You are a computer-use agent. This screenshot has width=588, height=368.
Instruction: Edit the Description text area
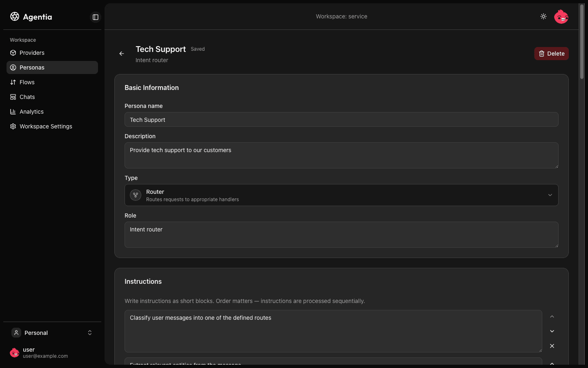point(341,155)
